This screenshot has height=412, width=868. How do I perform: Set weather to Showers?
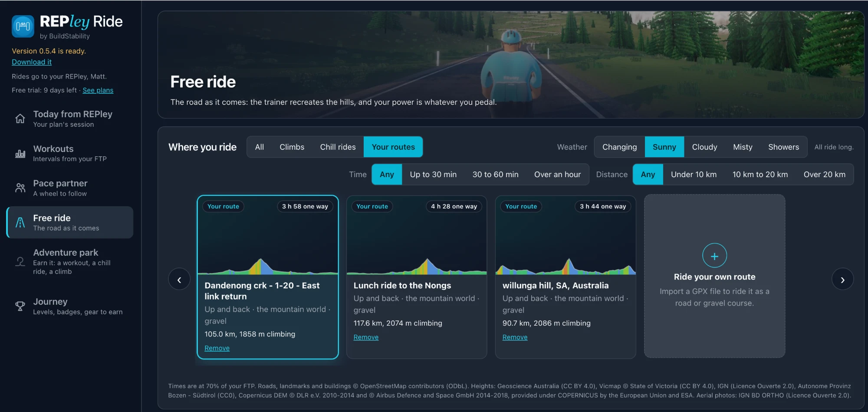click(x=783, y=147)
